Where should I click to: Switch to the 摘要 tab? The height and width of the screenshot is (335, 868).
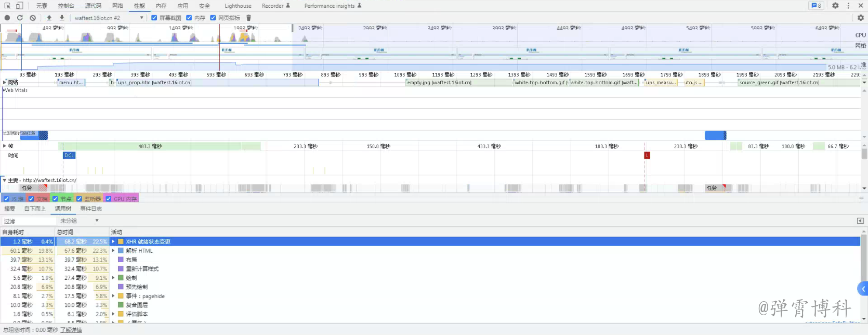tap(10, 209)
